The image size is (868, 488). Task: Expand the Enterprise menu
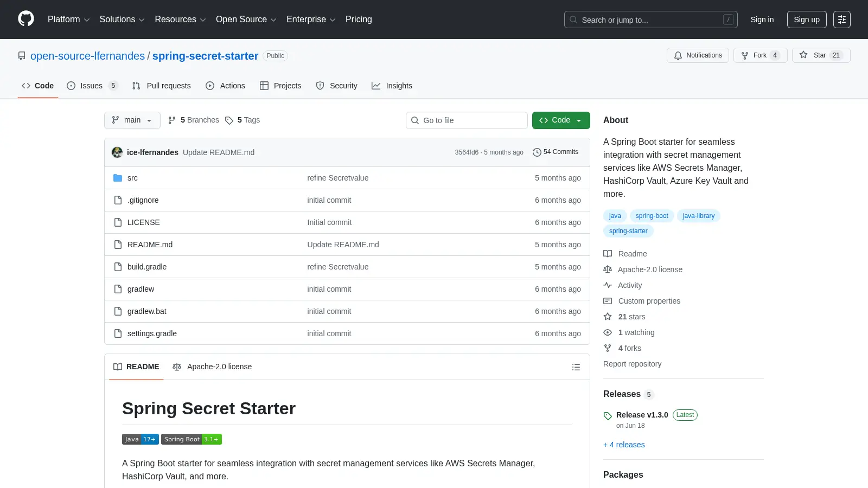(311, 20)
